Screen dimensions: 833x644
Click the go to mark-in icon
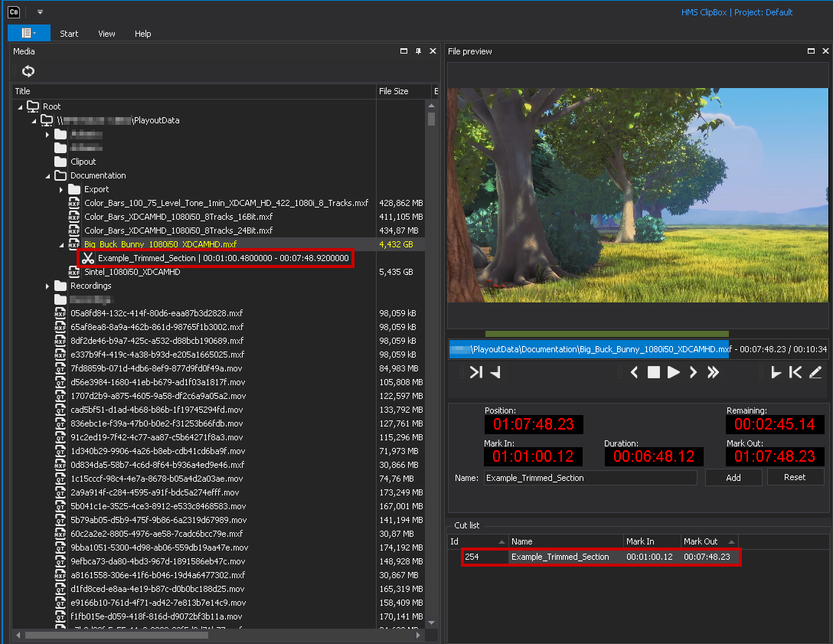pyautogui.click(x=795, y=372)
